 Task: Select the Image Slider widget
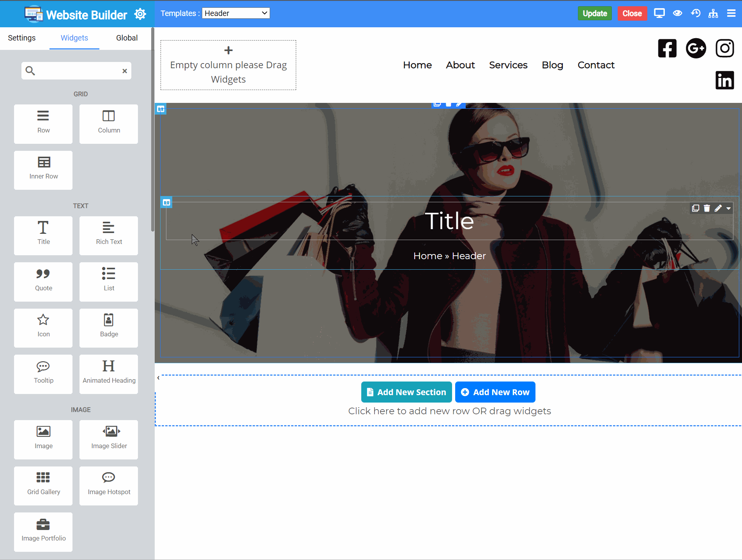pyautogui.click(x=109, y=439)
